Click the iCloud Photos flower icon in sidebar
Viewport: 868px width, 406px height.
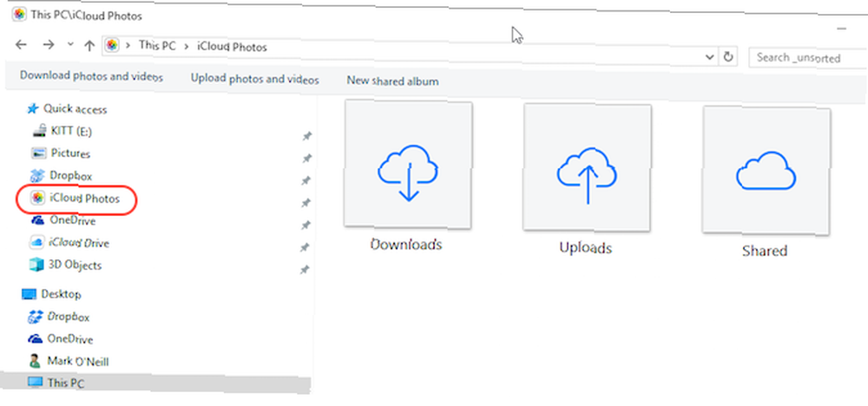click(37, 198)
